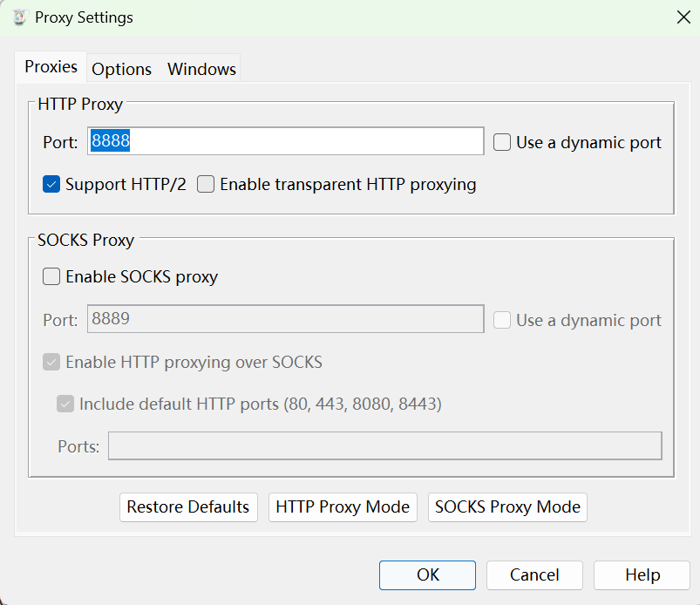Open Help for proxy settings

642,574
